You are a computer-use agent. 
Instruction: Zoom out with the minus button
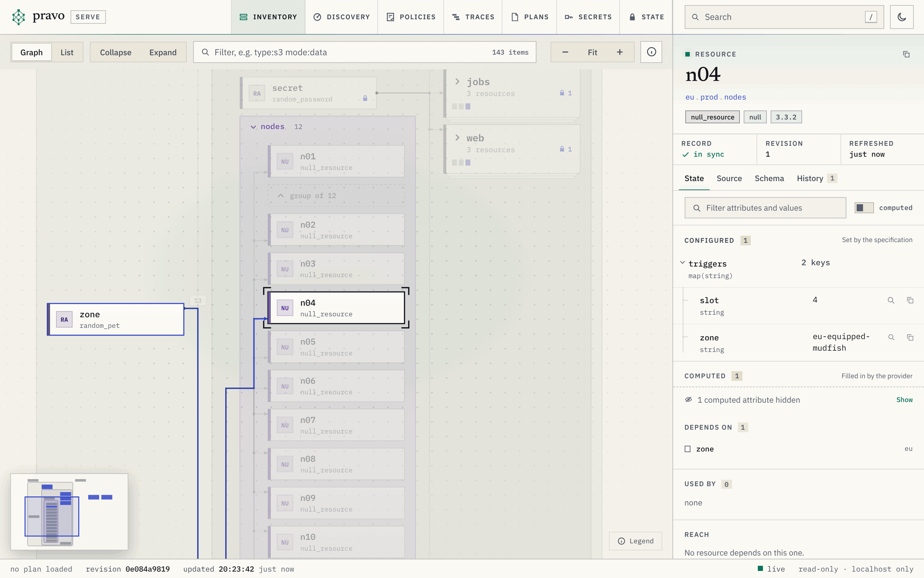tap(565, 52)
